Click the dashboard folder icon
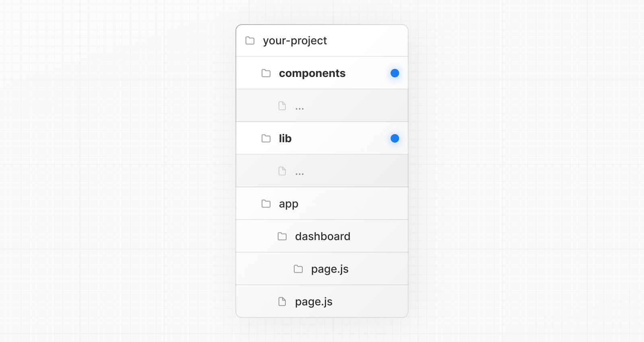 tap(282, 236)
